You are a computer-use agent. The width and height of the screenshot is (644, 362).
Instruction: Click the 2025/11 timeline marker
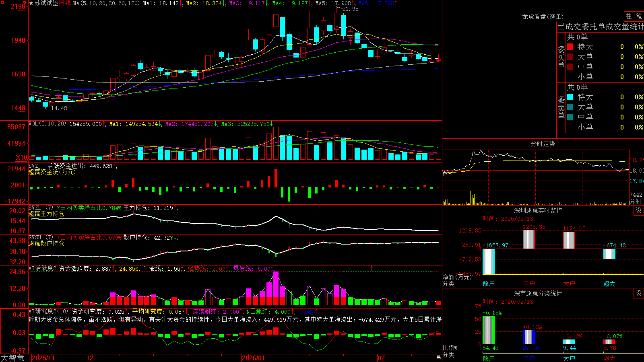pos(43,358)
